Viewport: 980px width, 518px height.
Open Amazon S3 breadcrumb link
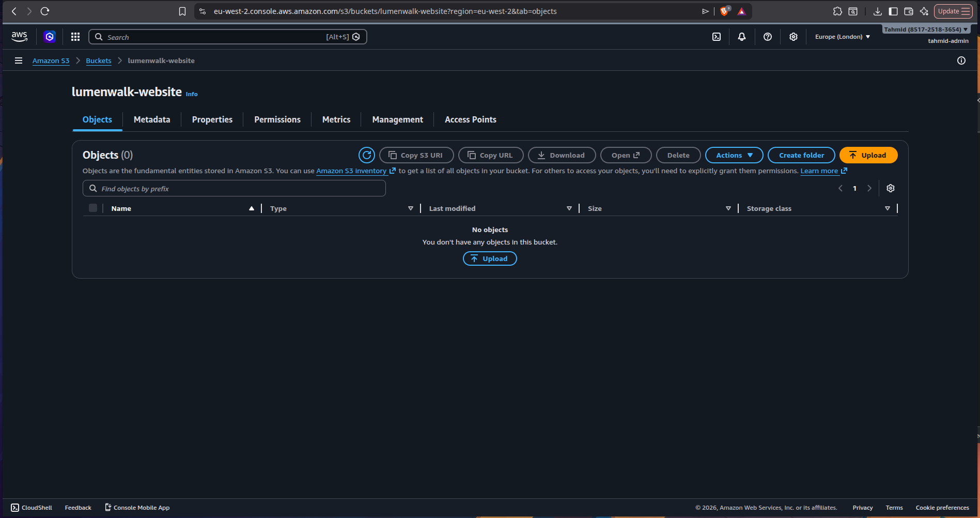pyautogui.click(x=51, y=60)
